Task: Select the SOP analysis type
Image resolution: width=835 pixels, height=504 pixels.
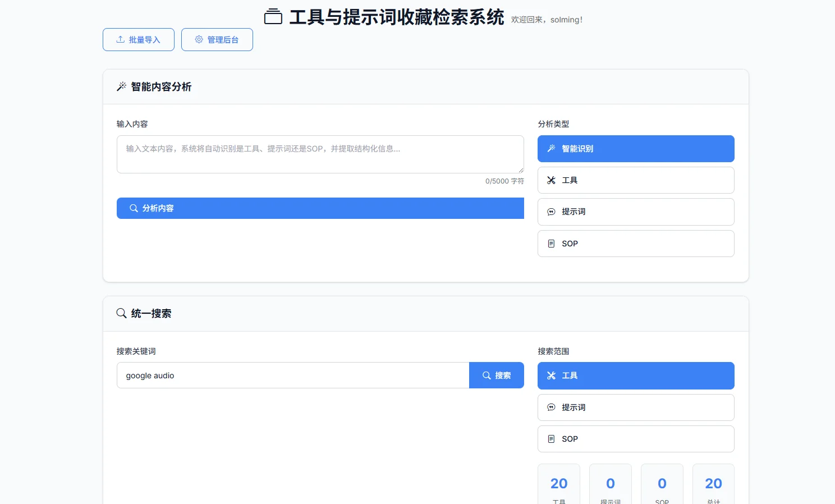Action: tap(635, 243)
